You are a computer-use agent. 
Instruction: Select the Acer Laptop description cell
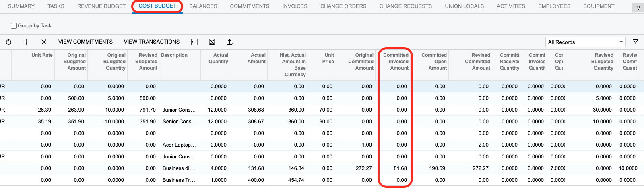pyautogui.click(x=179, y=145)
